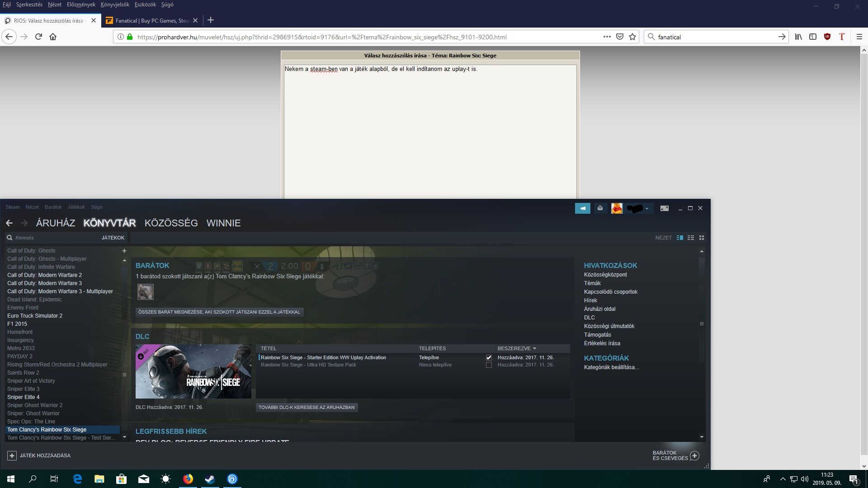Select Steam list view mode
The height and width of the screenshot is (488, 868).
pos(691,238)
